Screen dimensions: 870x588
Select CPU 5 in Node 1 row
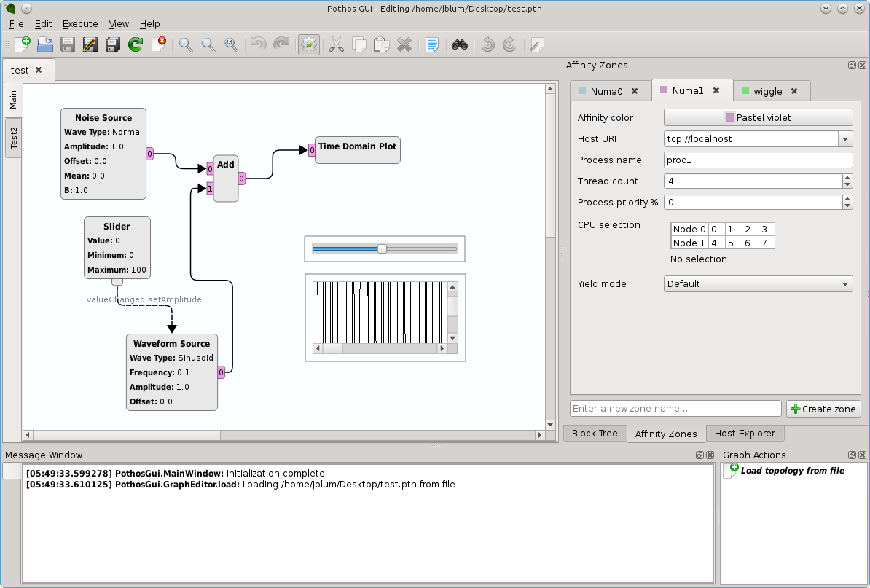click(x=732, y=243)
